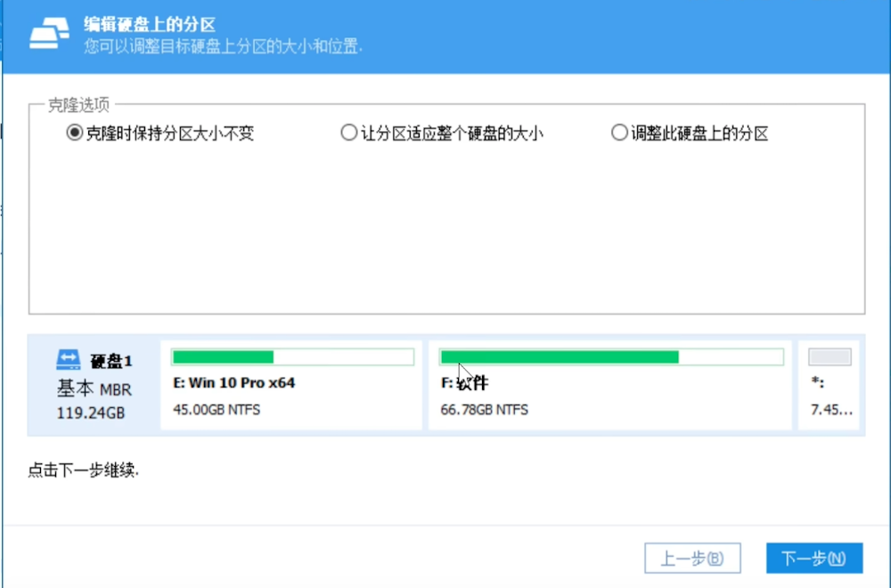This screenshot has height=588, width=891.
Task: Click the 编辑硬盘上的分区 header title
Action: (x=150, y=24)
